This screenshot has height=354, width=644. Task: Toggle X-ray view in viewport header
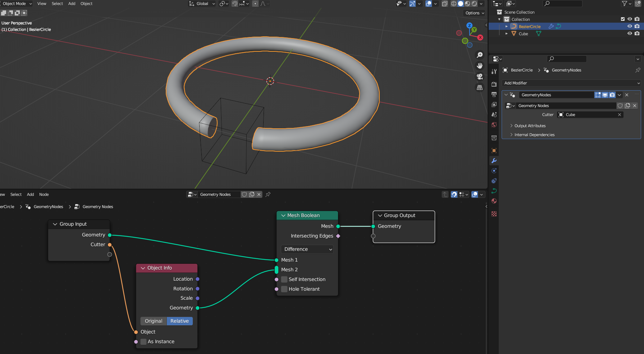[445, 4]
